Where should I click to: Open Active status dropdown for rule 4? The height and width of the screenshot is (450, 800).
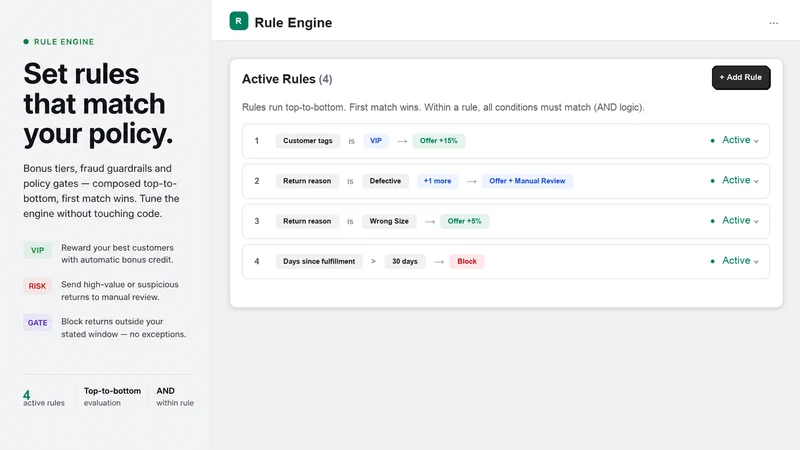tap(735, 261)
